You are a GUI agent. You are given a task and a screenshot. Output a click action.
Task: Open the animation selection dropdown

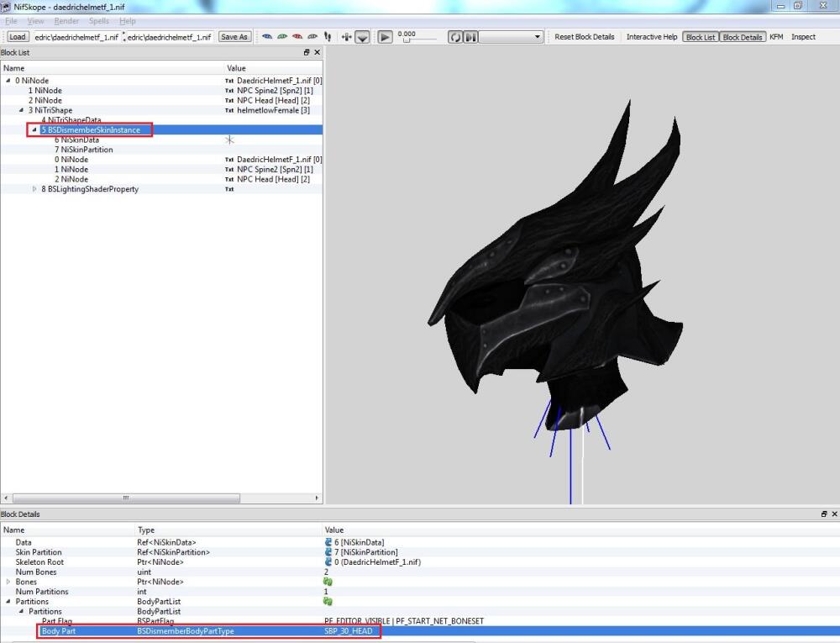pos(511,37)
